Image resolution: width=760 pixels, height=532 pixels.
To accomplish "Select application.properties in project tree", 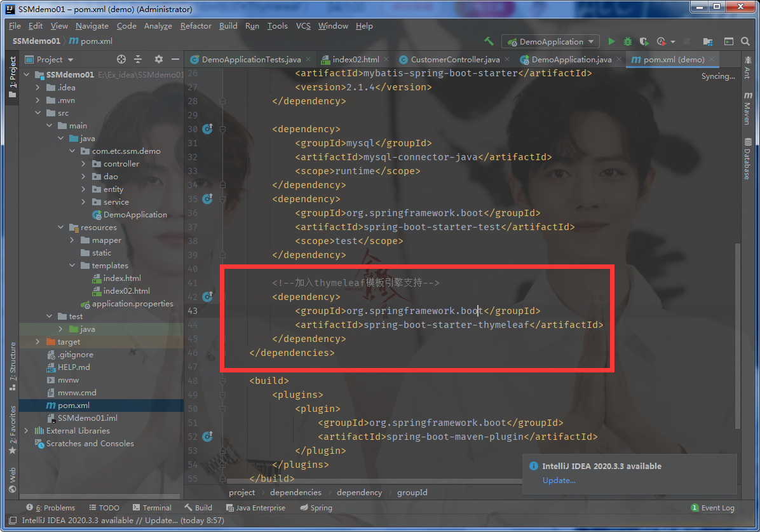I will 132,304.
